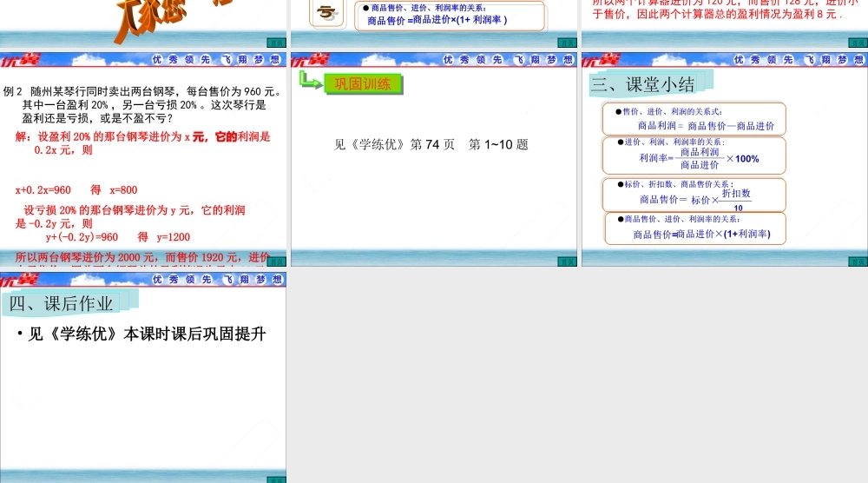The image size is (868, 483).
Task: Select the 四、课后作业 heading
Action: pyautogui.click(x=62, y=303)
